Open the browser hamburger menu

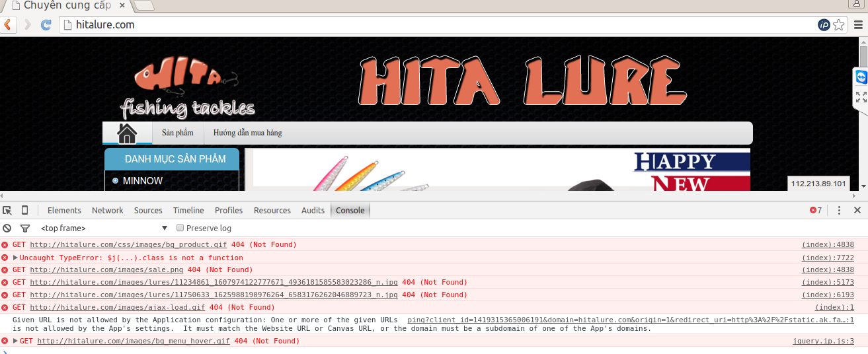pos(858,24)
